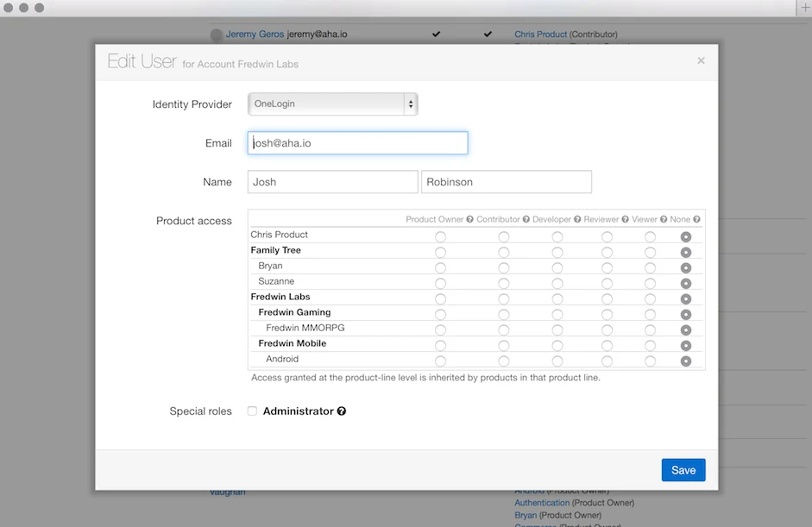Image resolution: width=812 pixels, height=527 pixels.
Task: Click the Contributor column help icon
Action: point(526,219)
